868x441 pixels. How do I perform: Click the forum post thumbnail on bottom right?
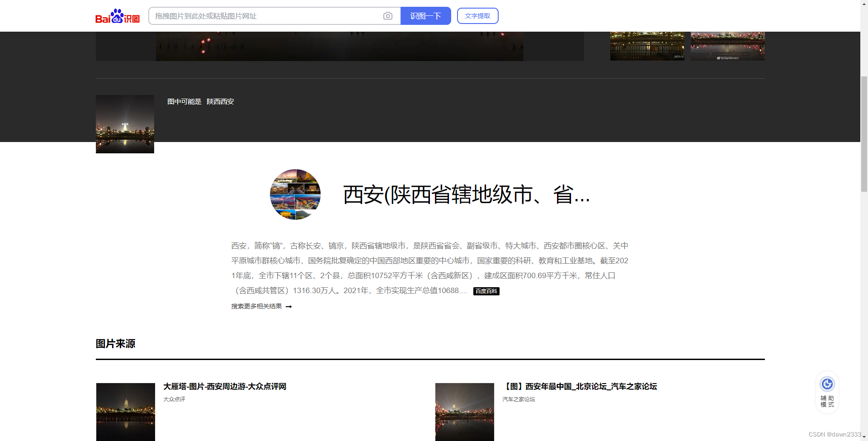pos(464,412)
